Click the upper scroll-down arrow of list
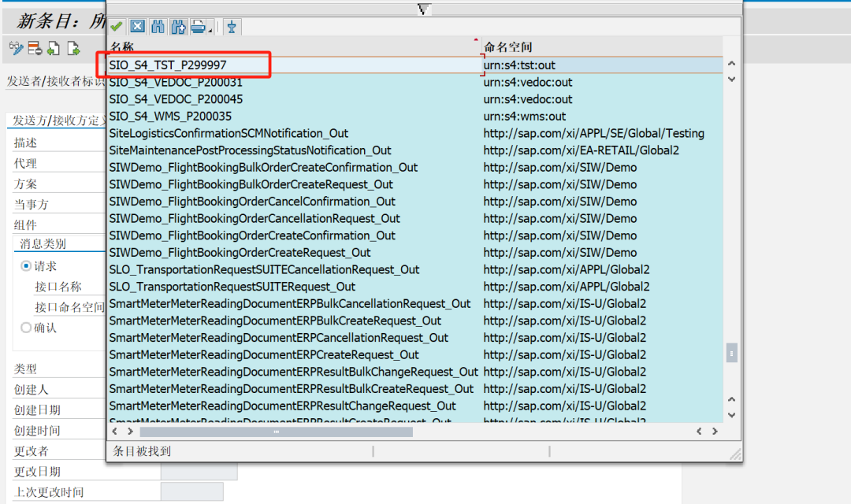The image size is (851, 504). pos(731,80)
